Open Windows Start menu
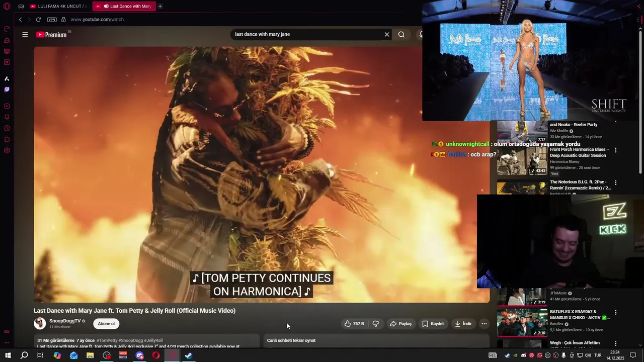 [8, 355]
